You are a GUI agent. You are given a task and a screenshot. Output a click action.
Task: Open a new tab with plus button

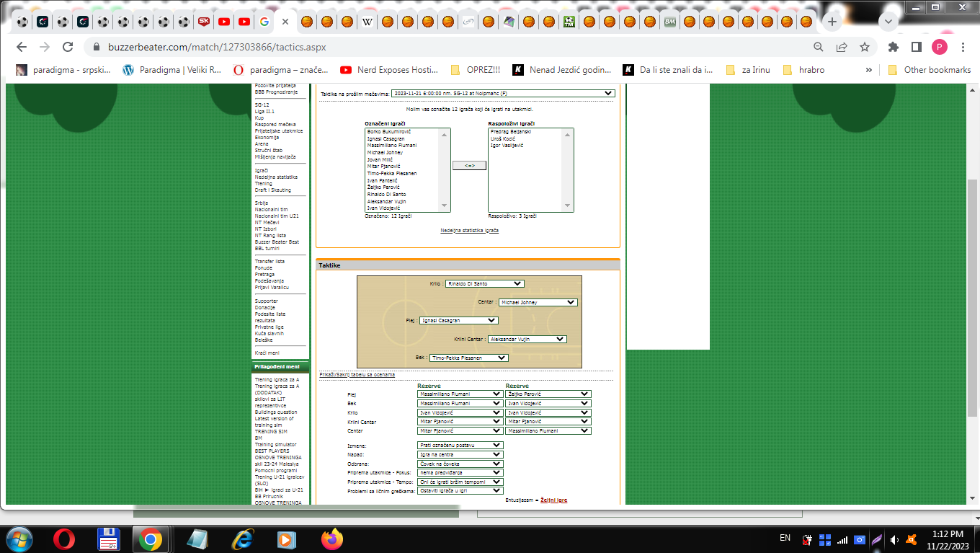pyautogui.click(x=832, y=22)
